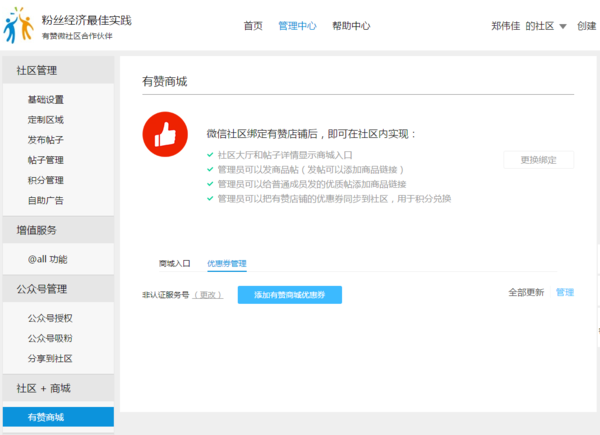600x435 pixels.
Task: Collapse the 公众号管理 sidebar section header
Action: [x=58, y=289]
